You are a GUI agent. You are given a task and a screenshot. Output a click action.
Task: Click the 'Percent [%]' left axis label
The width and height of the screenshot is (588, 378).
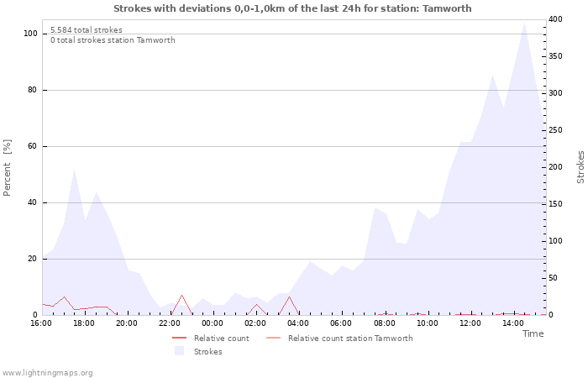7,168
